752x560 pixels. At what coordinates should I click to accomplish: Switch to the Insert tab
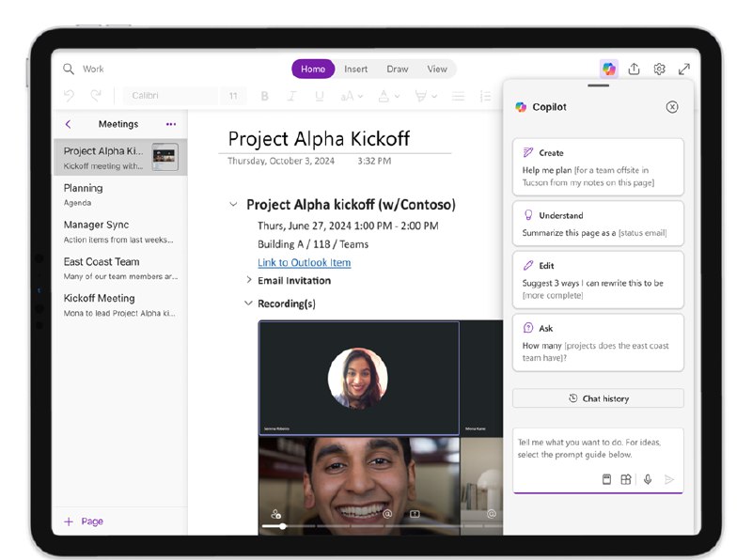click(x=356, y=69)
